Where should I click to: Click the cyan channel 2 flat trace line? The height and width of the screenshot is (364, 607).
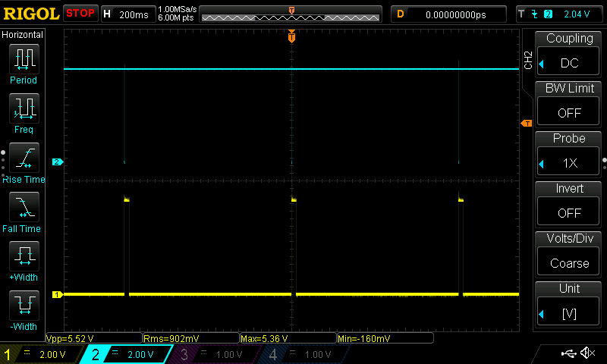point(291,69)
